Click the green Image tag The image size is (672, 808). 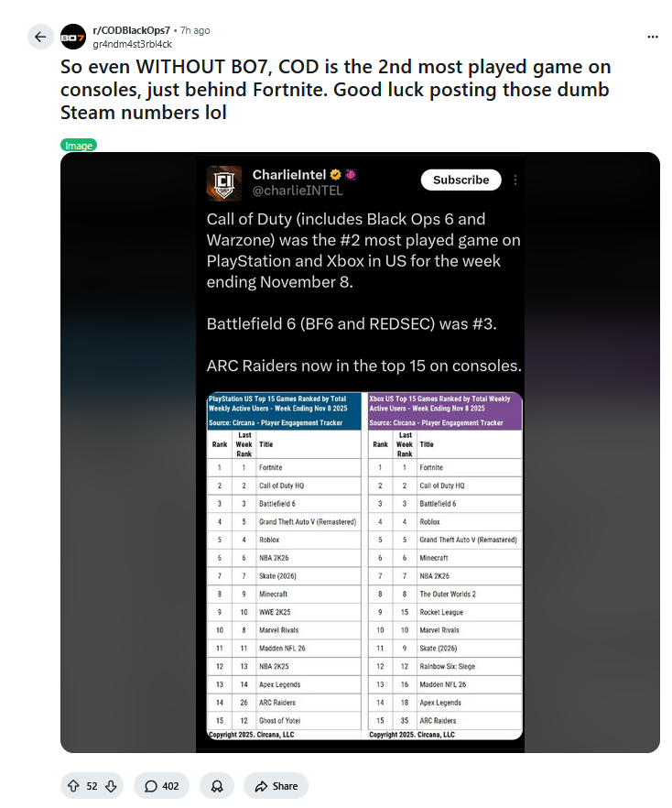[79, 145]
